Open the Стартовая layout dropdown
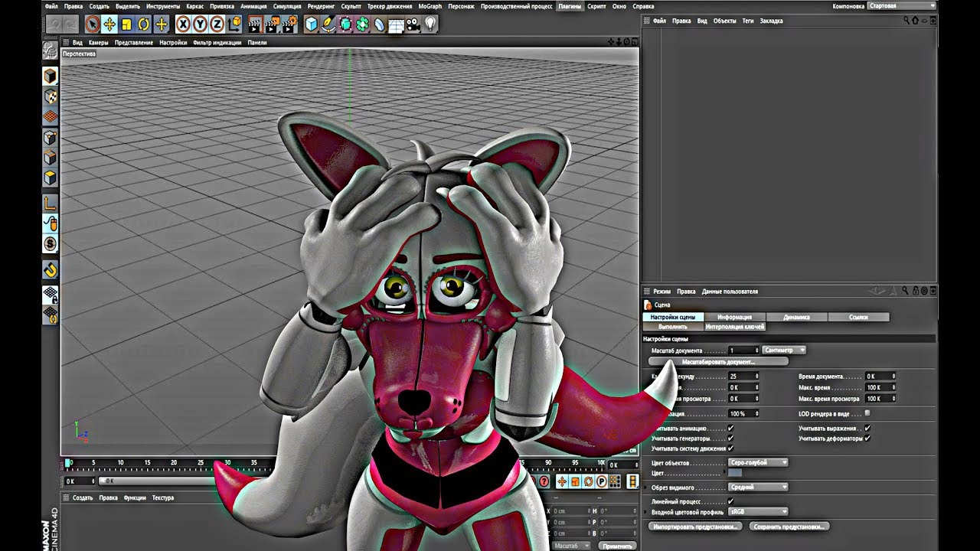This screenshot has width=980, height=551. coord(902,6)
